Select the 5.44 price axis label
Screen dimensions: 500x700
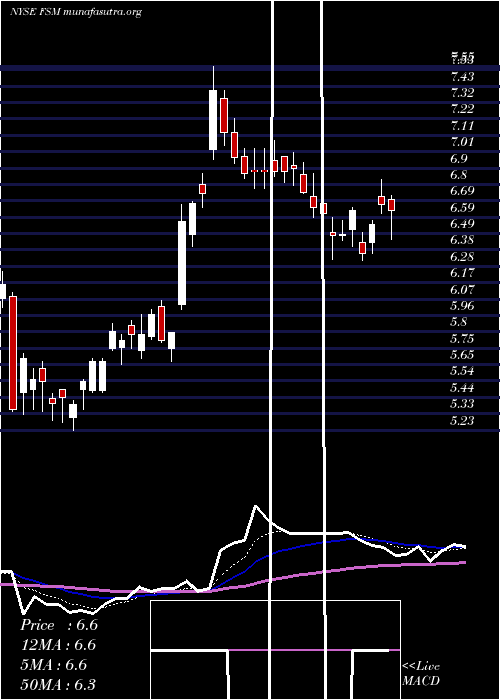coord(462,388)
